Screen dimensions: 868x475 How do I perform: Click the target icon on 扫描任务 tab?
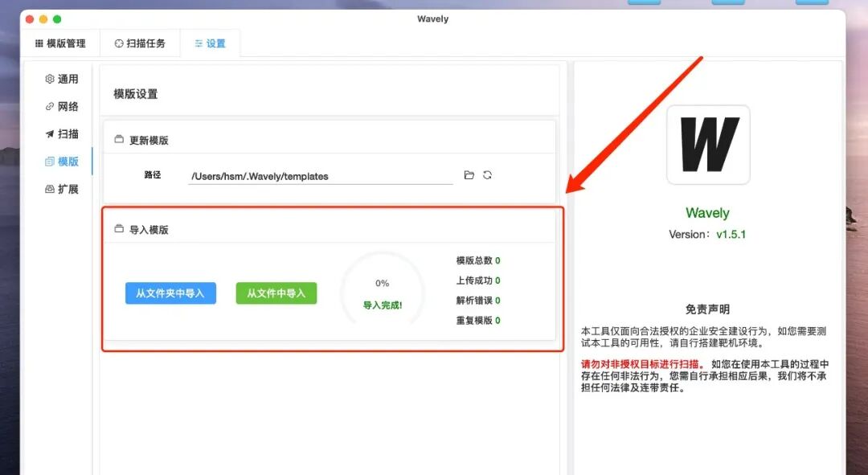click(x=118, y=43)
